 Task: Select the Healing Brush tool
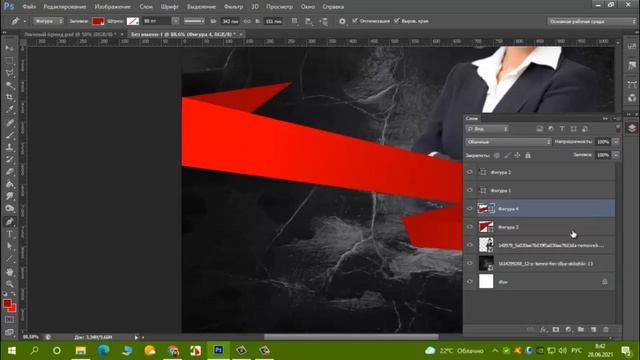(x=9, y=123)
